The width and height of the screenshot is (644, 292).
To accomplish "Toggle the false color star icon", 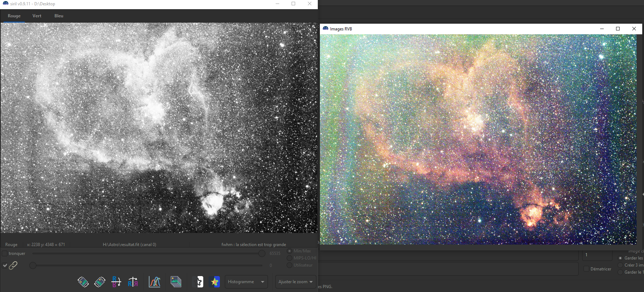I will (x=214, y=282).
